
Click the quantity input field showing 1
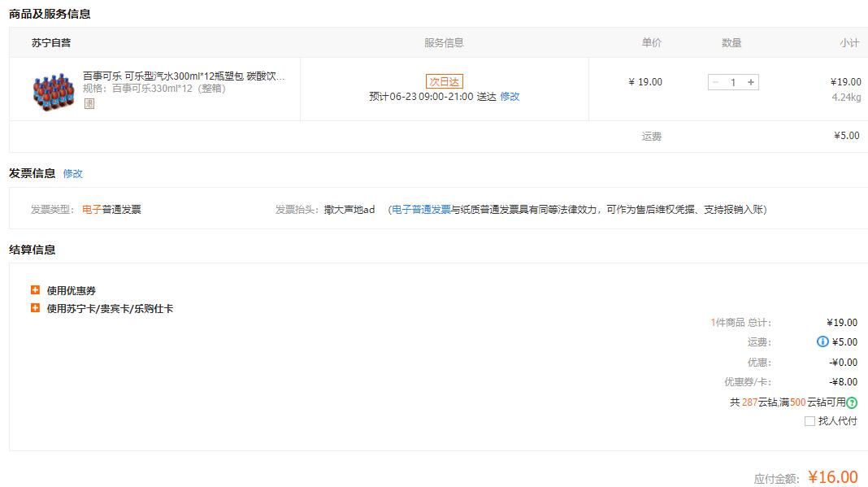[x=733, y=83]
